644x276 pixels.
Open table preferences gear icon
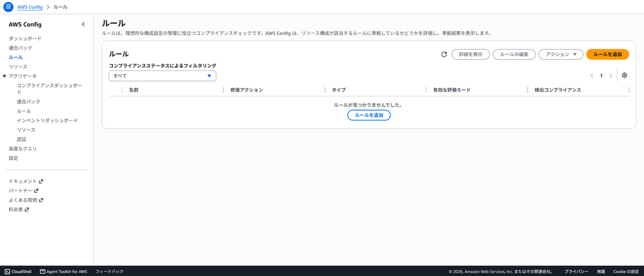tap(625, 75)
